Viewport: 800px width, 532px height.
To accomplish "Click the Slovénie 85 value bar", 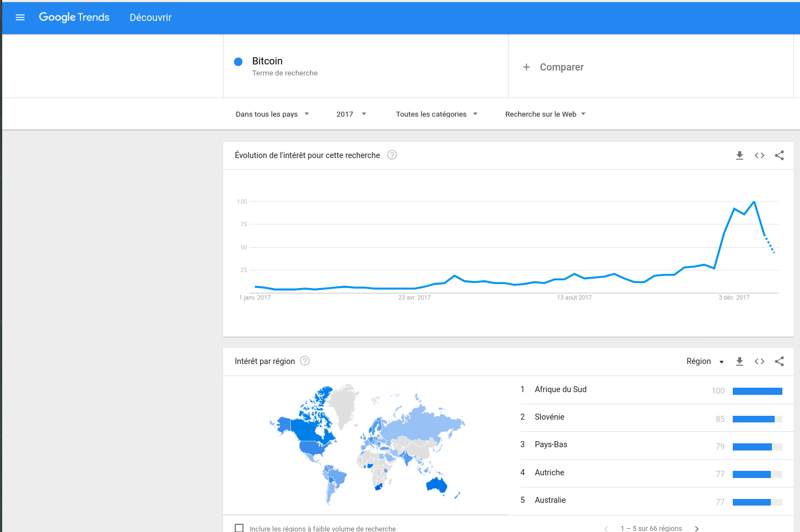I will click(758, 419).
